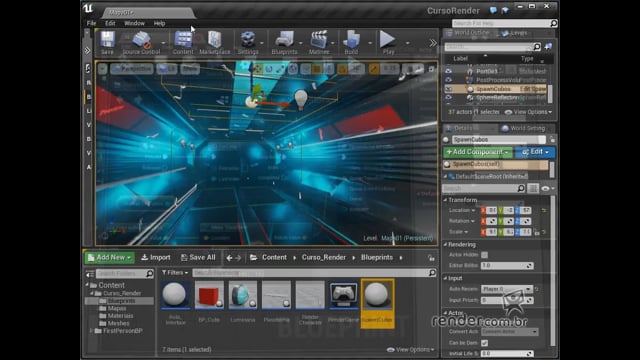Select the rotate gizmo mode in viewport
640x360 pixels.
click(x=269, y=69)
